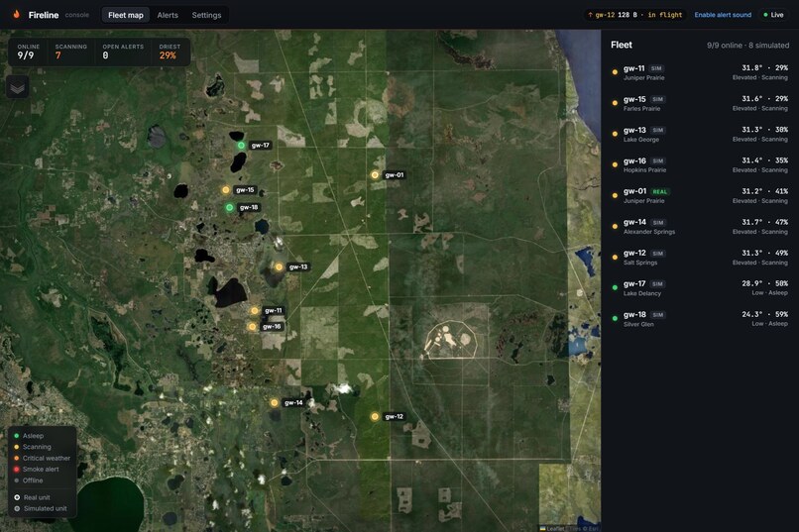Click the SIM badge beside gw-15

pos(658,99)
